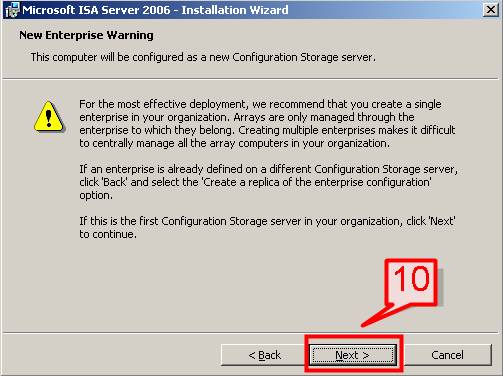Click the 'If an enterprise is already defined' line
The image size is (503, 376).
[268, 169]
